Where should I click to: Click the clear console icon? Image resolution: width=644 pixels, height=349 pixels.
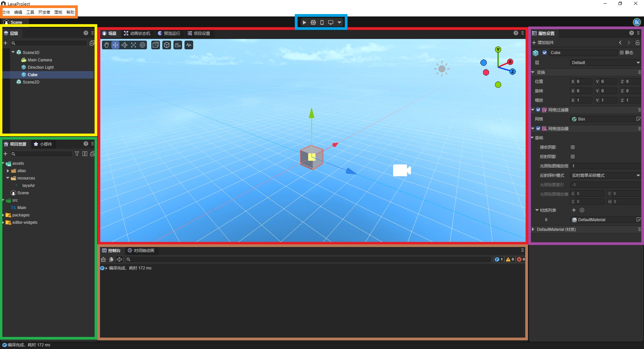pos(103,259)
